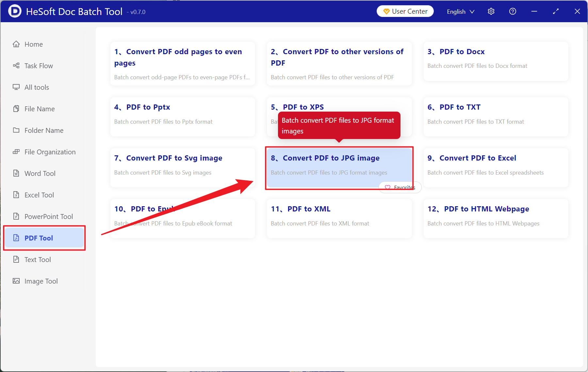Click the File Name sidebar icon
This screenshot has width=588, height=372.
point(16,109)
